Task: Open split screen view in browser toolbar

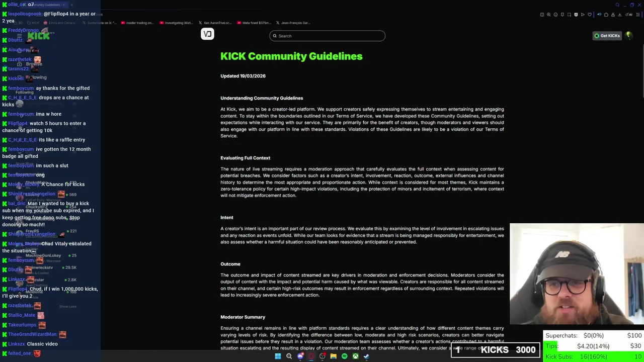Action: (x=542, y=15)
